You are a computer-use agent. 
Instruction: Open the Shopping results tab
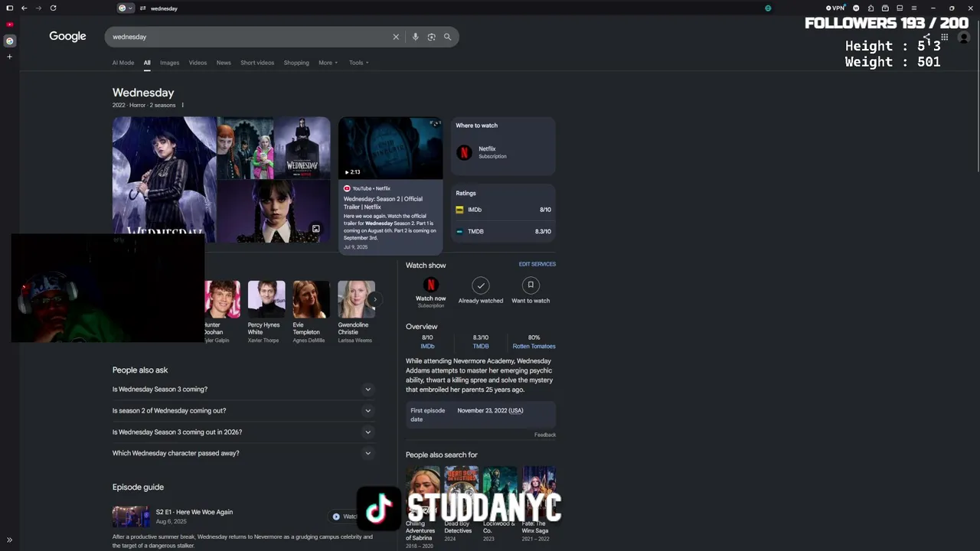coord(296,63)
